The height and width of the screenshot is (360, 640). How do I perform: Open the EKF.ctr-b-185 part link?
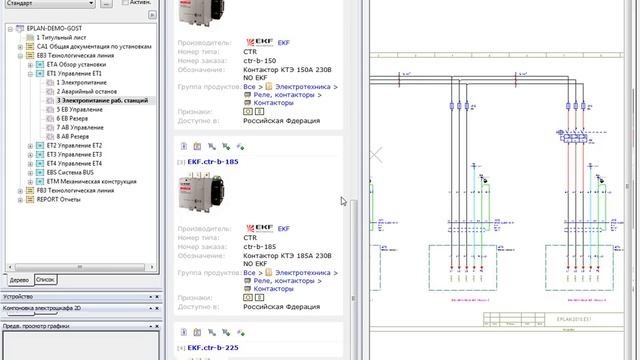pos(213,162)
